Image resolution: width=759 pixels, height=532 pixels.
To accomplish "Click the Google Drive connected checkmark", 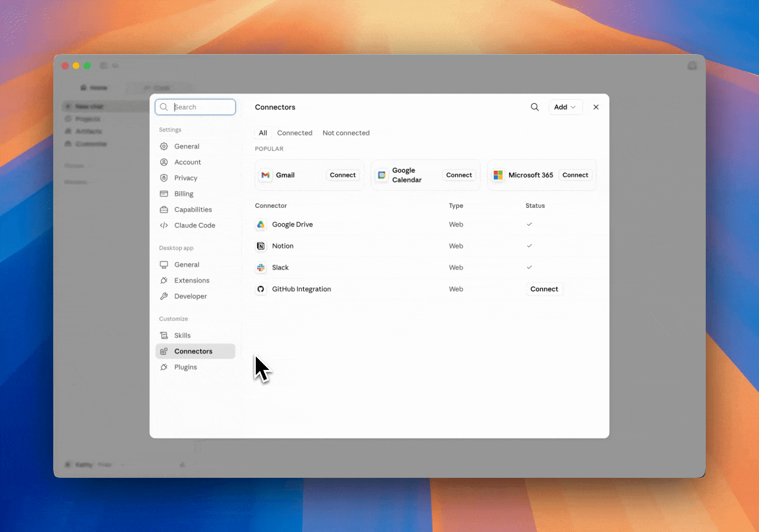I will tap(529, 224).
